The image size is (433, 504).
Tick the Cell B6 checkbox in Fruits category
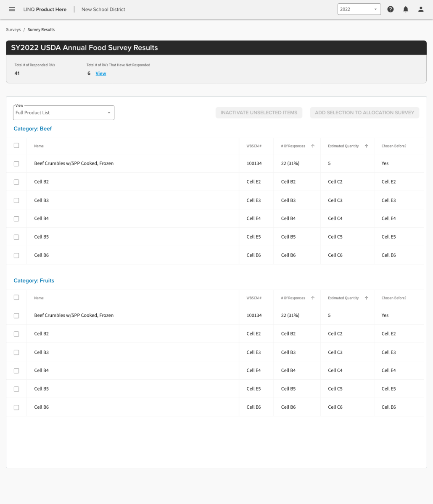(16, 407)
